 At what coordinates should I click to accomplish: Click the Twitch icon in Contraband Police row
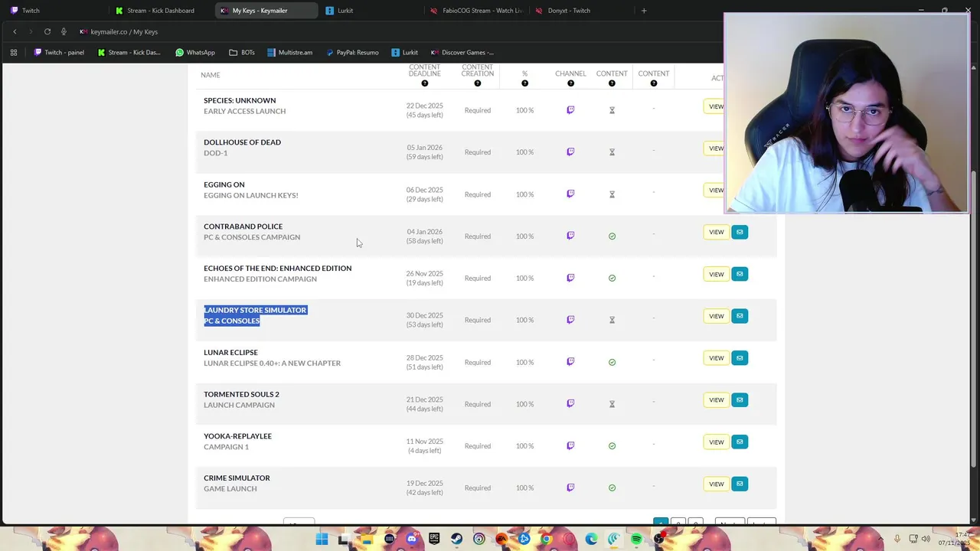570,236
